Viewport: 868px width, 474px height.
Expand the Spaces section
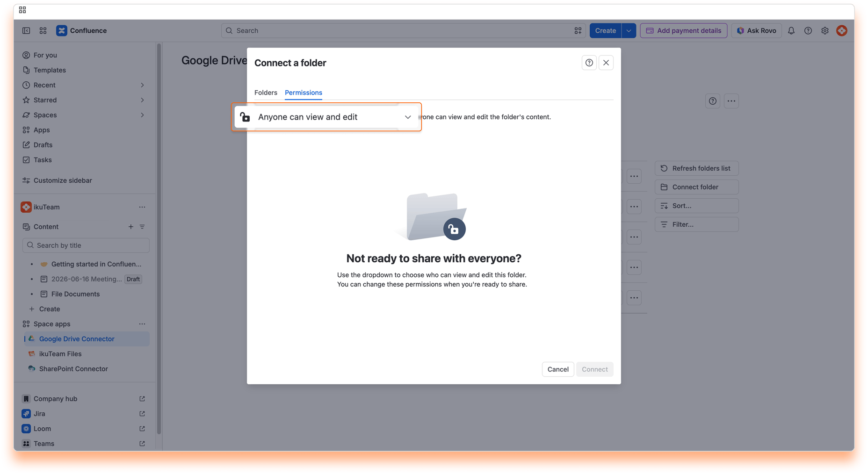click(142, 115)
